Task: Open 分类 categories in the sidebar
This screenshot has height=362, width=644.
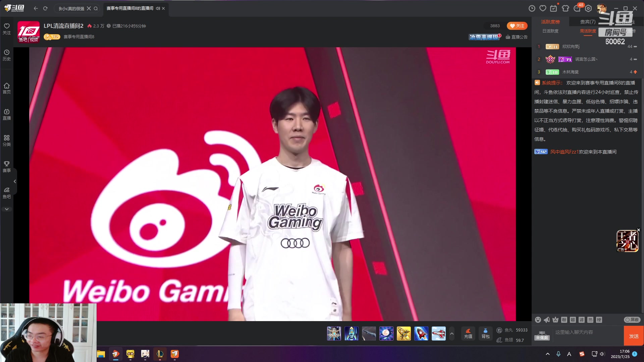Action: pos(7,140)
